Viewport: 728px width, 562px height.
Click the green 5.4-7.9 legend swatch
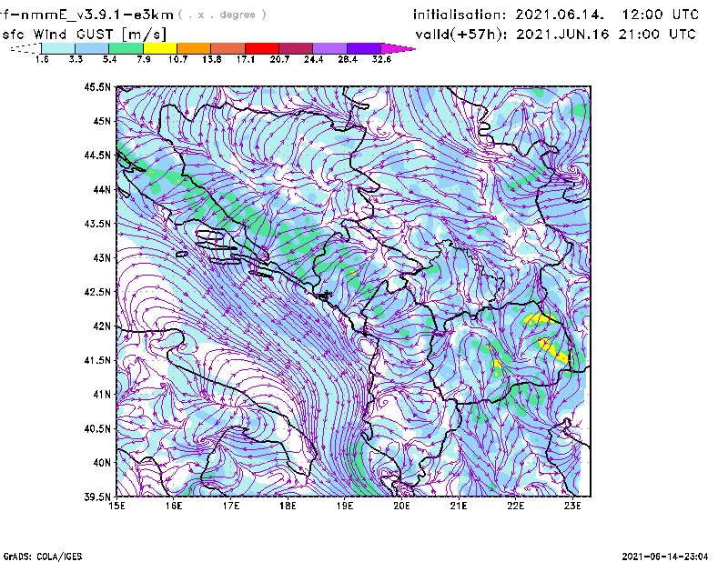[126, 48]
